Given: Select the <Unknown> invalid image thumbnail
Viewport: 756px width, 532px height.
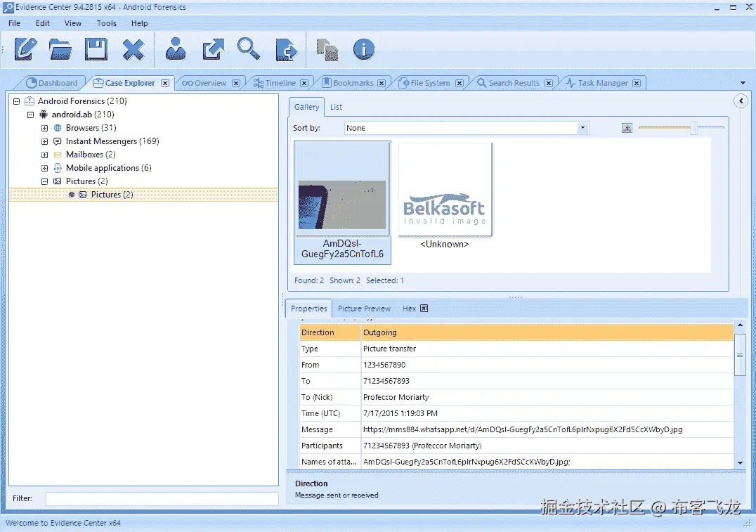Looking at the screenshot, I should 445,196.
